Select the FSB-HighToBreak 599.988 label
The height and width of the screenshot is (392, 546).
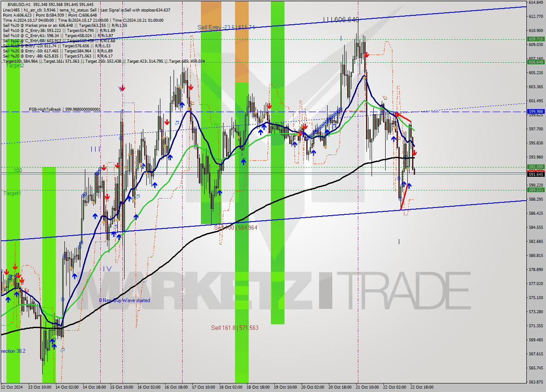(65, 110)
